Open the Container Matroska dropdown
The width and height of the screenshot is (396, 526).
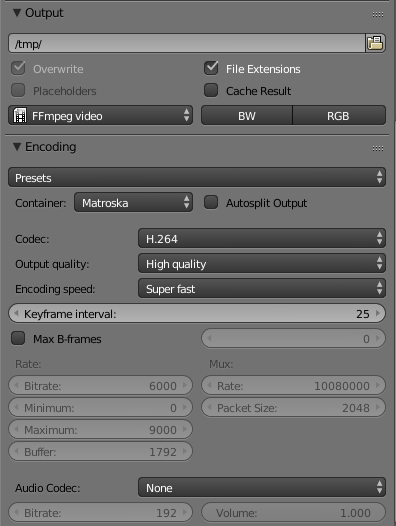click(x=134, y=202)
